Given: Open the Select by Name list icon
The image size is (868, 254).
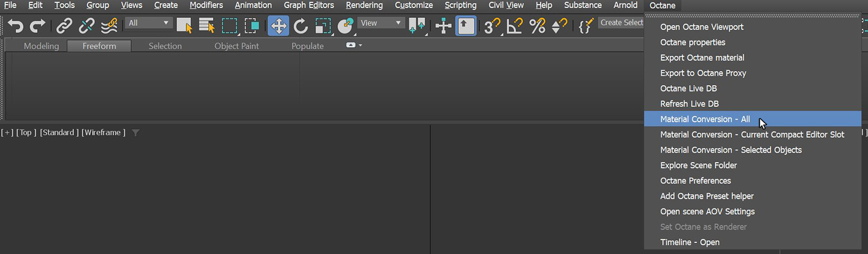Looking at the screenshot, I should coord(207,26).
